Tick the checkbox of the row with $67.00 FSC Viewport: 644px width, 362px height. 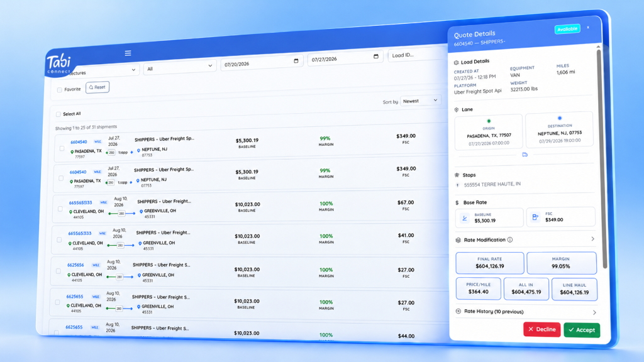pyautogui.click(x=60, y=209)
